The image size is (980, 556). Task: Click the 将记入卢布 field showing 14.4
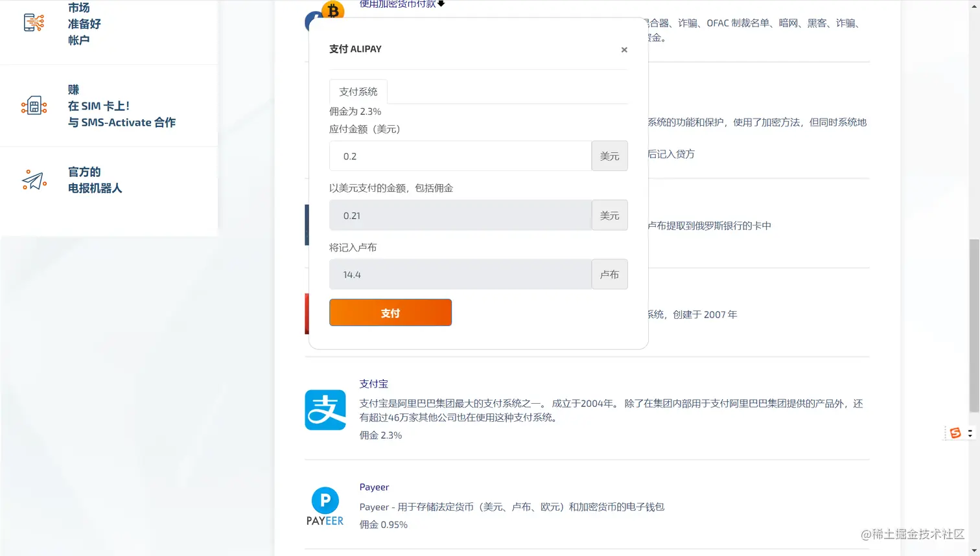coord(460,274)
